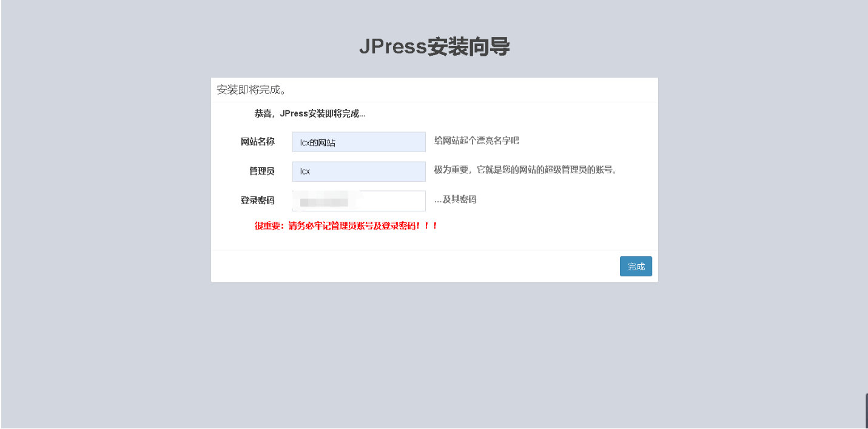Focus the 登录密码 input field

point(359,201)
